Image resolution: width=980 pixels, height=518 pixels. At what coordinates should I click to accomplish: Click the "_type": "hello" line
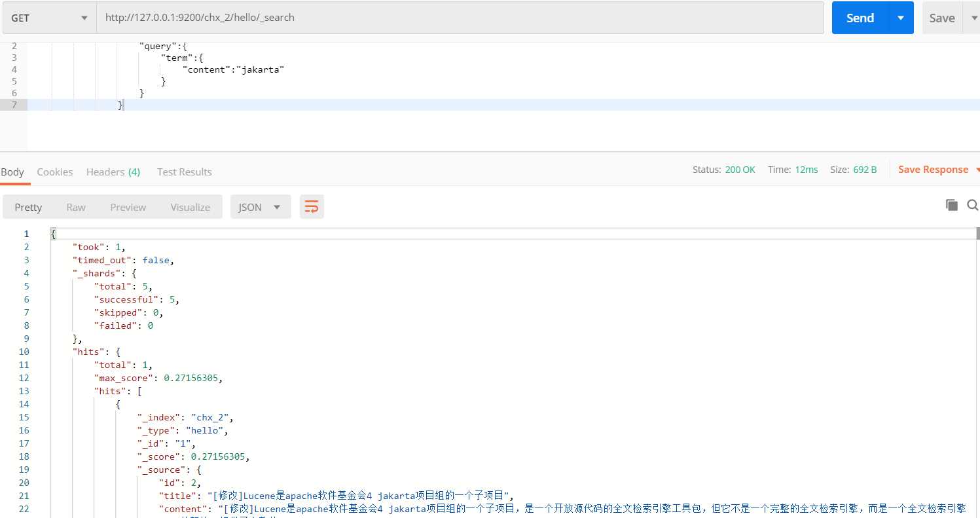183,430
